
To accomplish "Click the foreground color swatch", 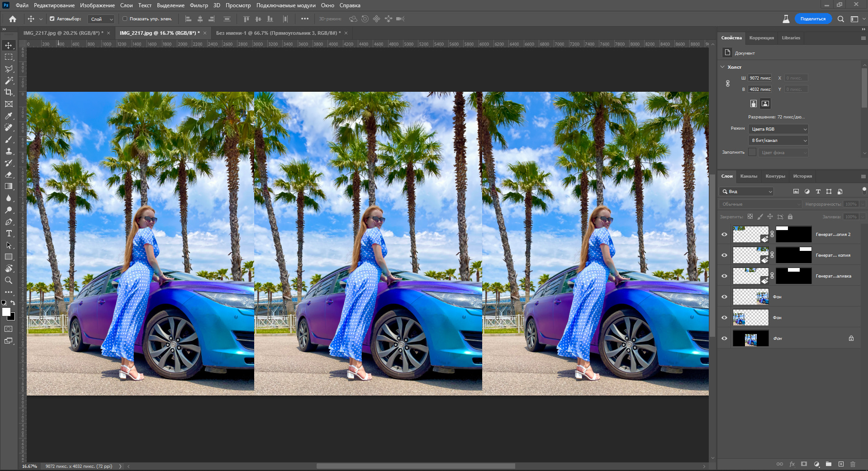I will point(6,312).
